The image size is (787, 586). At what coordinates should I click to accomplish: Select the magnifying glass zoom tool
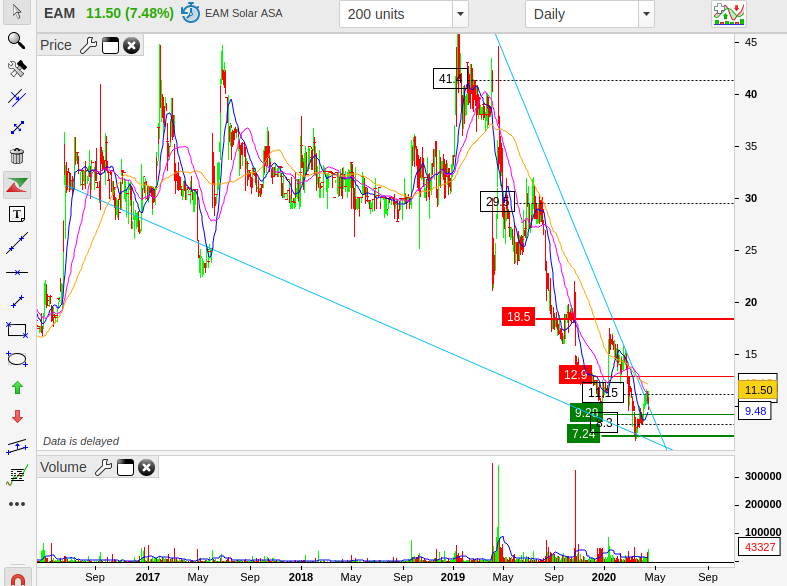pos(16,40)
